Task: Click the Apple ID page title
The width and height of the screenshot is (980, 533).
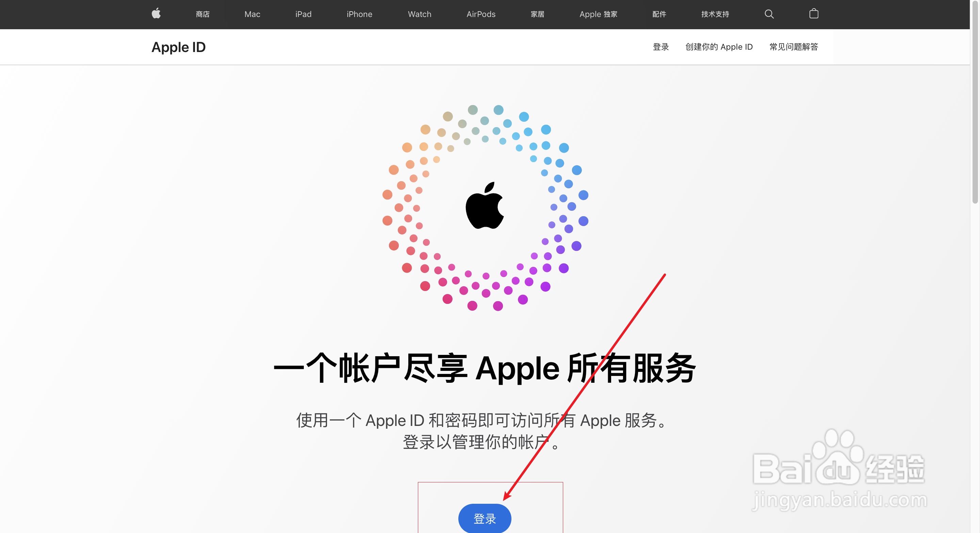Action: (178, 47)
